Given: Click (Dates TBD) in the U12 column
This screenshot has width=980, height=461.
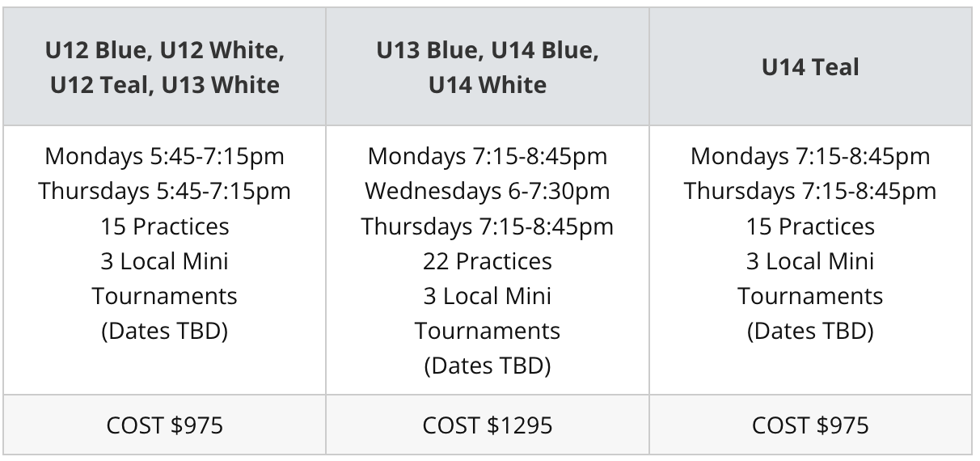Looking at the screenshot, I should click(x=165, y=331).
